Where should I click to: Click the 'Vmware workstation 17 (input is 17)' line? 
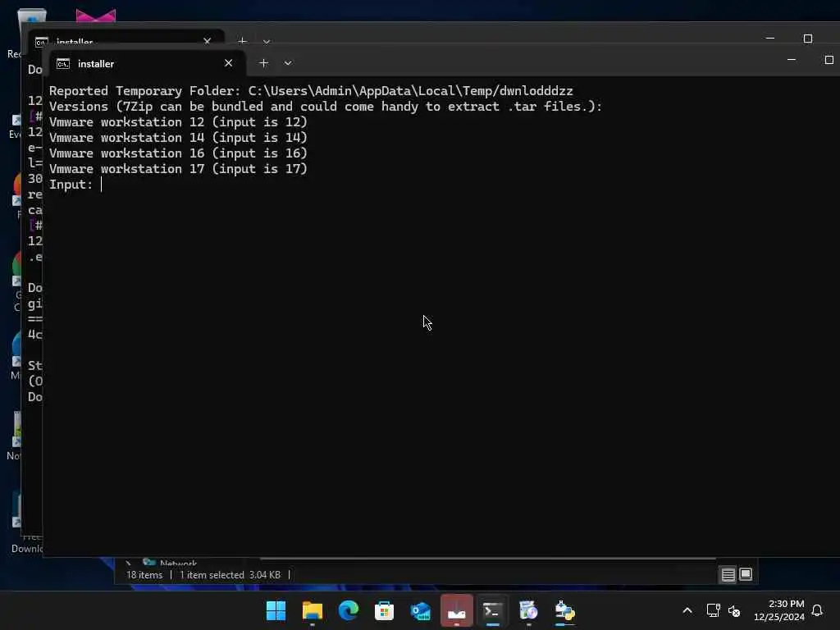[x=178, y=169]
